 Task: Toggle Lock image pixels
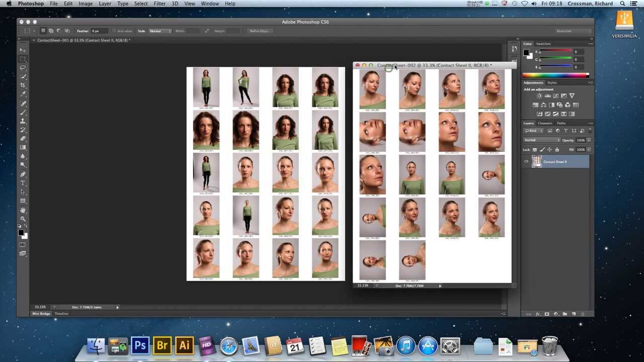coord(542,149)
